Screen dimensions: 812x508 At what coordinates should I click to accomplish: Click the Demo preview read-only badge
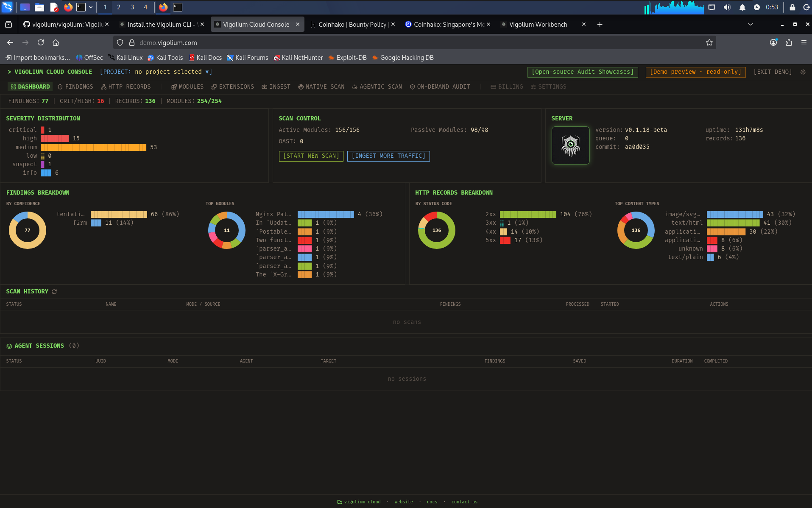click(x=695, y=72)
